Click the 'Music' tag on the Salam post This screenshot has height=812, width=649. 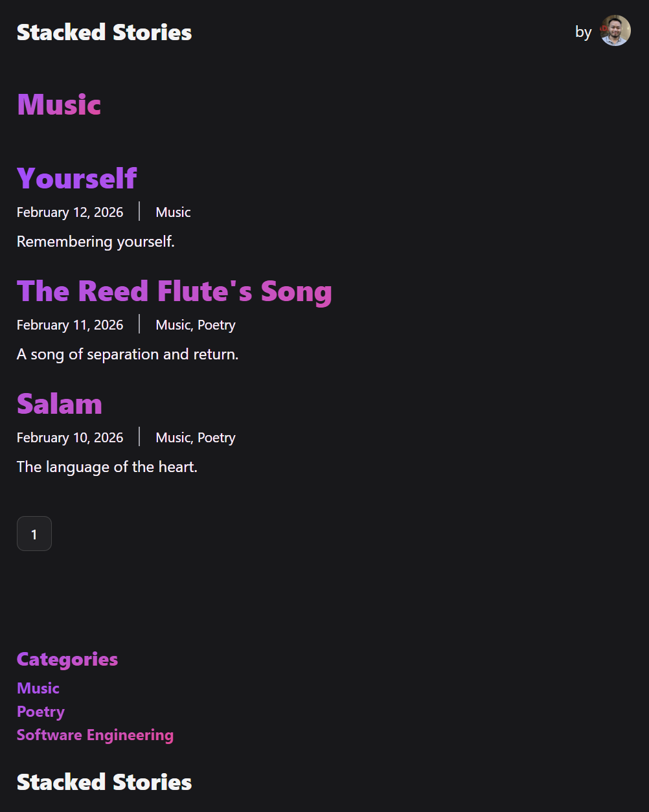[x=172, y=437]
